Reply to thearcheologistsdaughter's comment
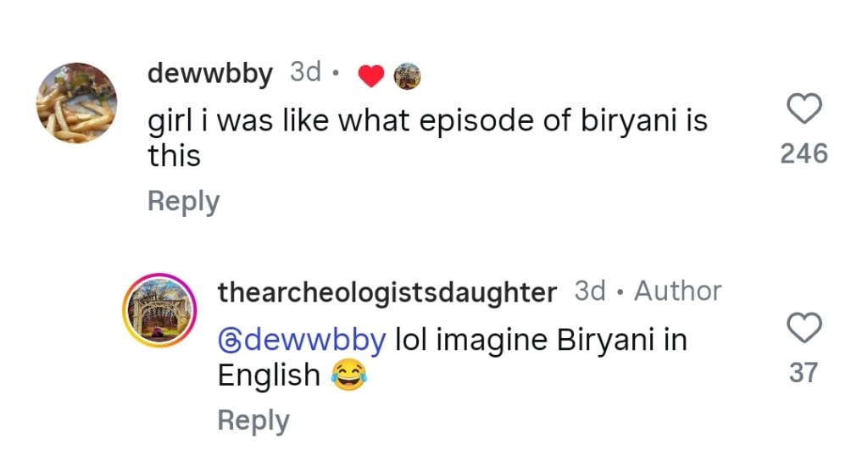Viewport: 868px width, 461px height. tap(253, 420)
